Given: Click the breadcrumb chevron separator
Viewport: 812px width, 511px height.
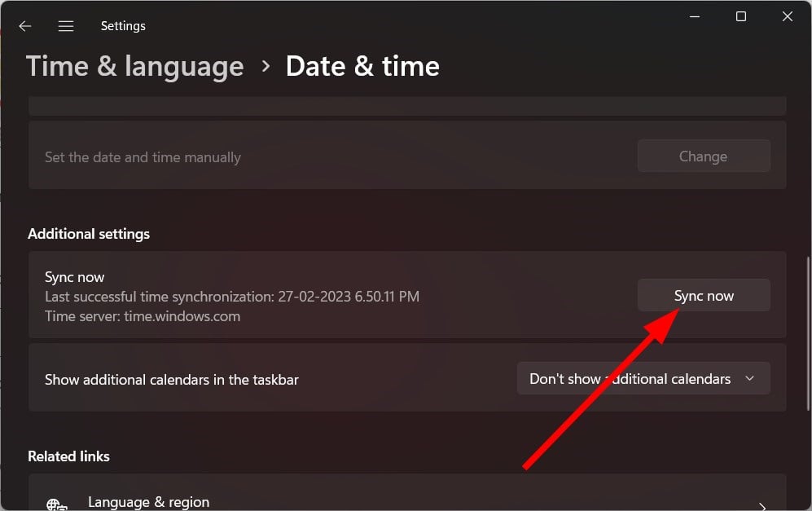Looking at the screenshot, I should pyautogui.click(x=266, y=66).
